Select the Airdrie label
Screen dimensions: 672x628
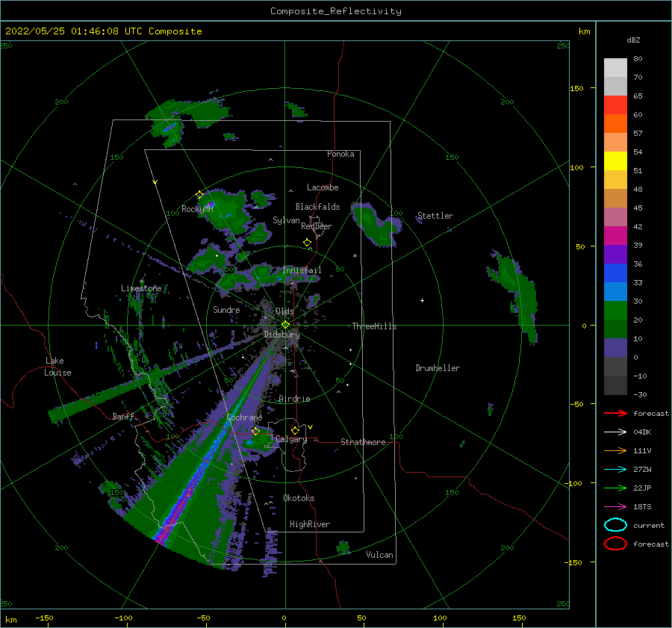(294, 399)
